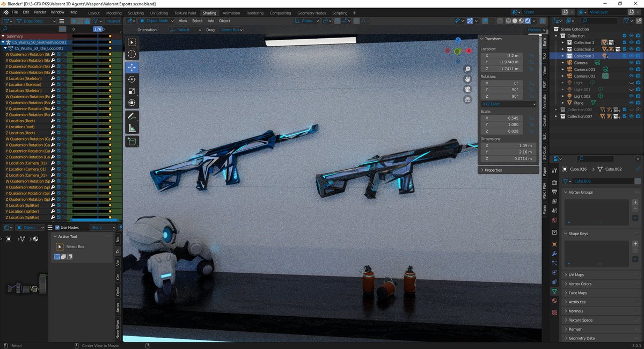Open the Texture properties checker tab
This screenshot has height=349, width=644.
coord(554,312)
